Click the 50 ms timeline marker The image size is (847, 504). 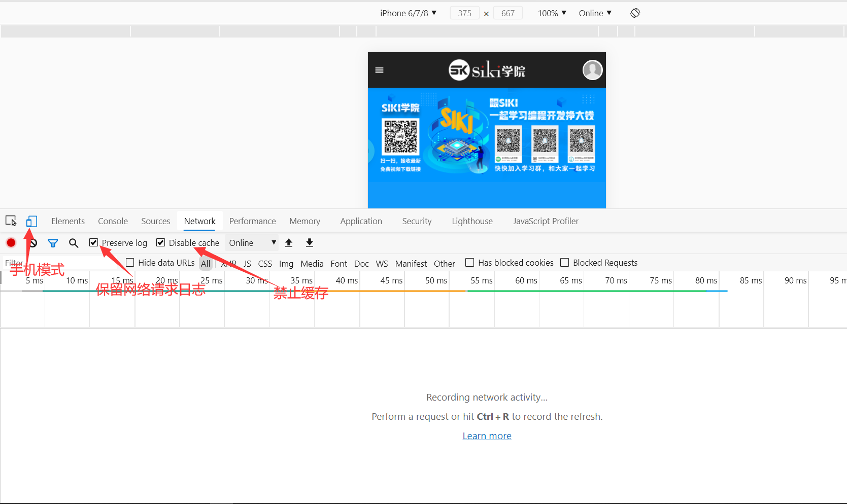coord(436,280)
